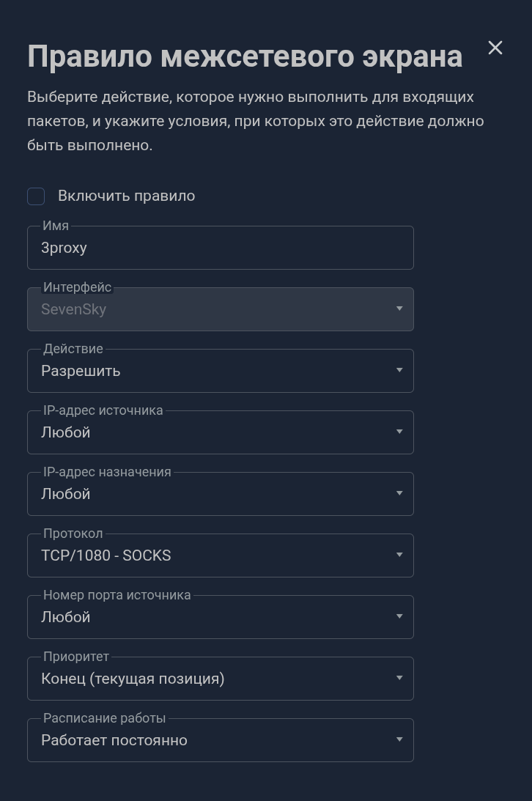Click the arrow icon in 'Протокол' field
The width and height of the screenshot is (532, 801).
pyautogui.click(x=399, y=555)
